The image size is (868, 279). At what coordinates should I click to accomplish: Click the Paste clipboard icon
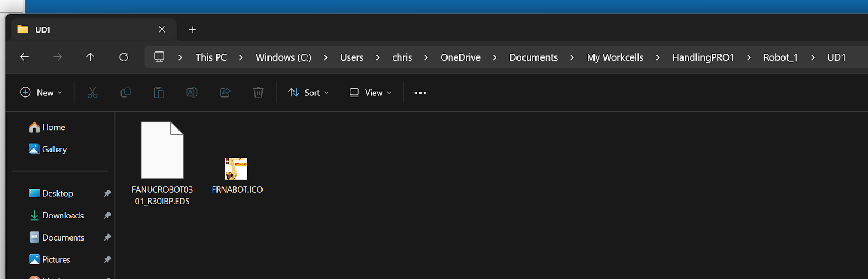click(x=158, y=93)
